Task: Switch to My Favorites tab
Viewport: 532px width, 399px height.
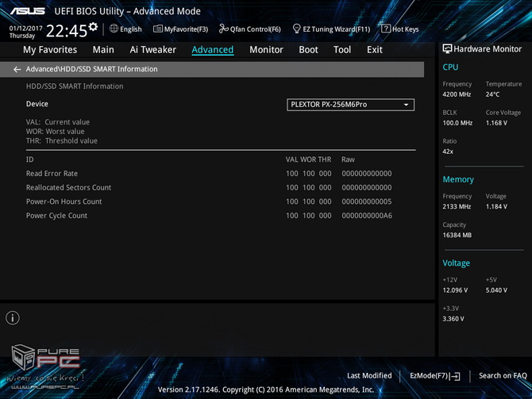Action: click(50, 50)
